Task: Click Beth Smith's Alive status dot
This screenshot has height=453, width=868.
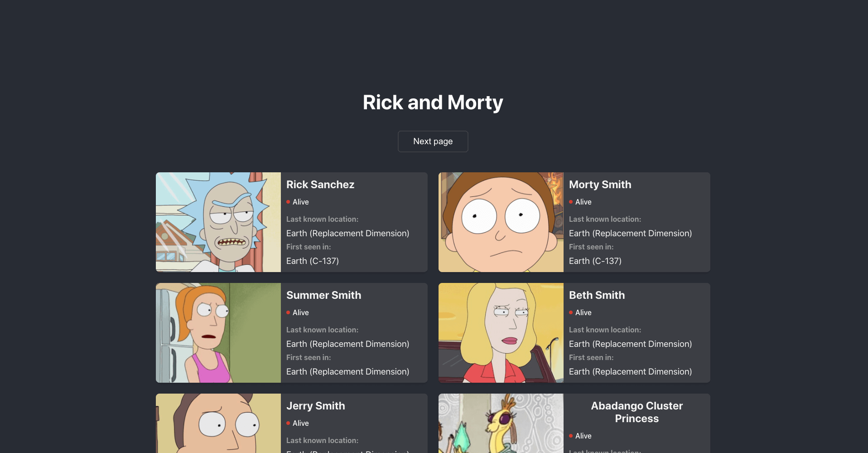Action: point(571,312)
